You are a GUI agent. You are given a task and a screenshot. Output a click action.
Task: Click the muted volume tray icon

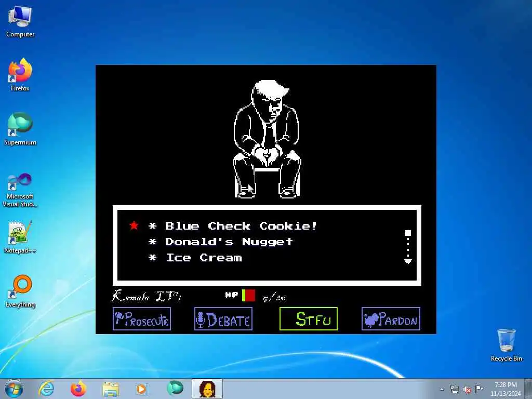[467, 389]
